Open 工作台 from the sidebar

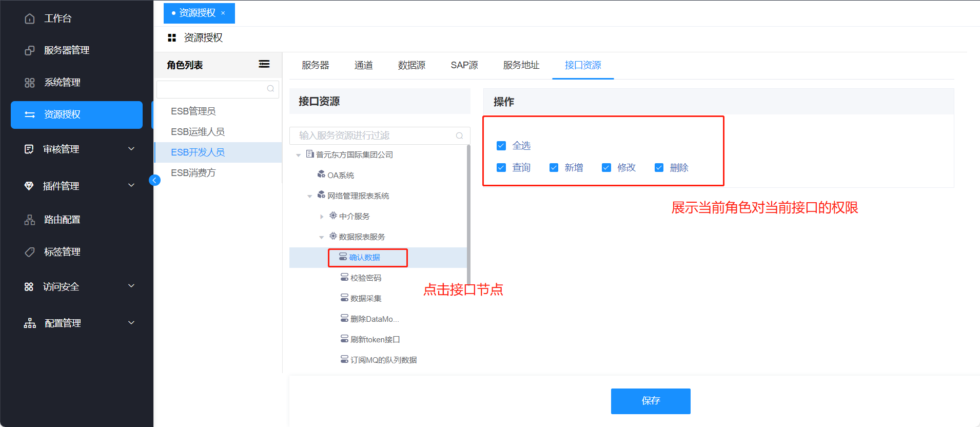(x=57, y=18)
